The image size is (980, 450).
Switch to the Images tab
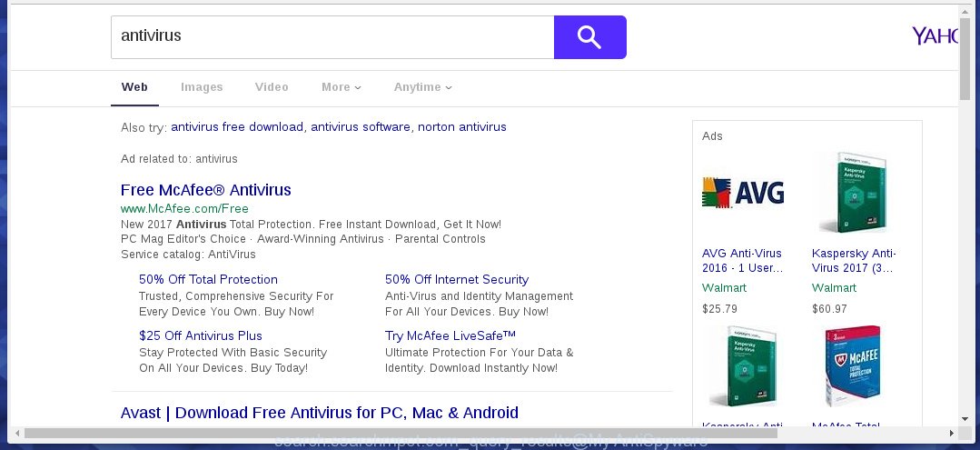pos(202,87)
